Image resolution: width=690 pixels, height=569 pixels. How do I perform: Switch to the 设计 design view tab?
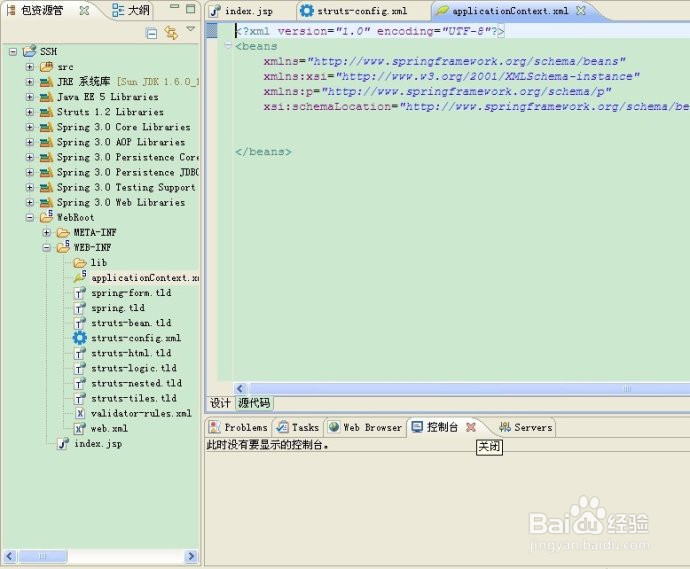220,403
